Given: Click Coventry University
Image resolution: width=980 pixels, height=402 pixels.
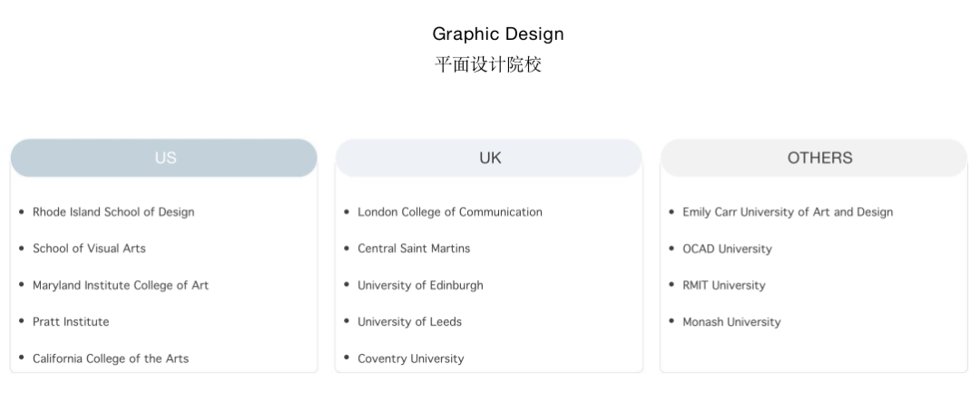Looking at the screenshot, I should (x=410, y=358).
